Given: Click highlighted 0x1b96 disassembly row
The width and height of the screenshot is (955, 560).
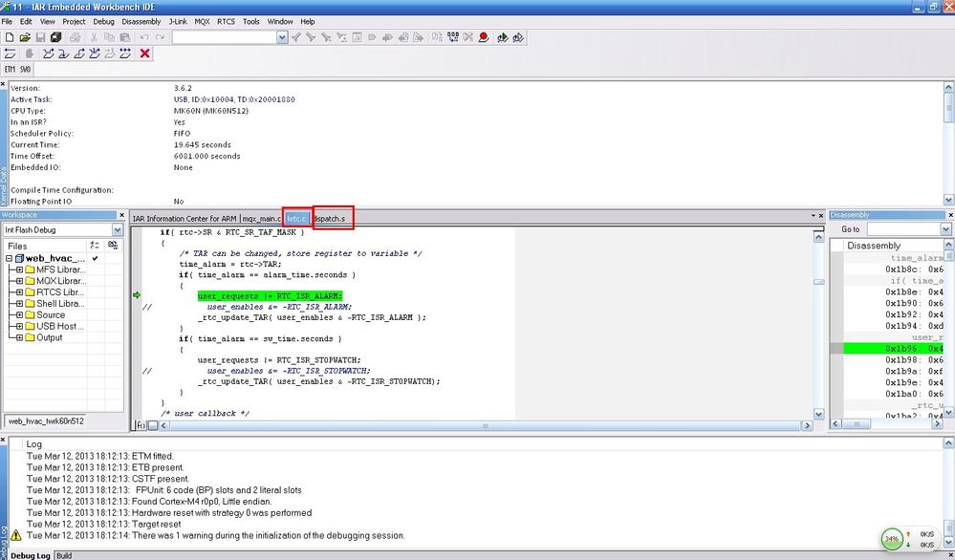Looking at the screenshot, I should 894,349.
